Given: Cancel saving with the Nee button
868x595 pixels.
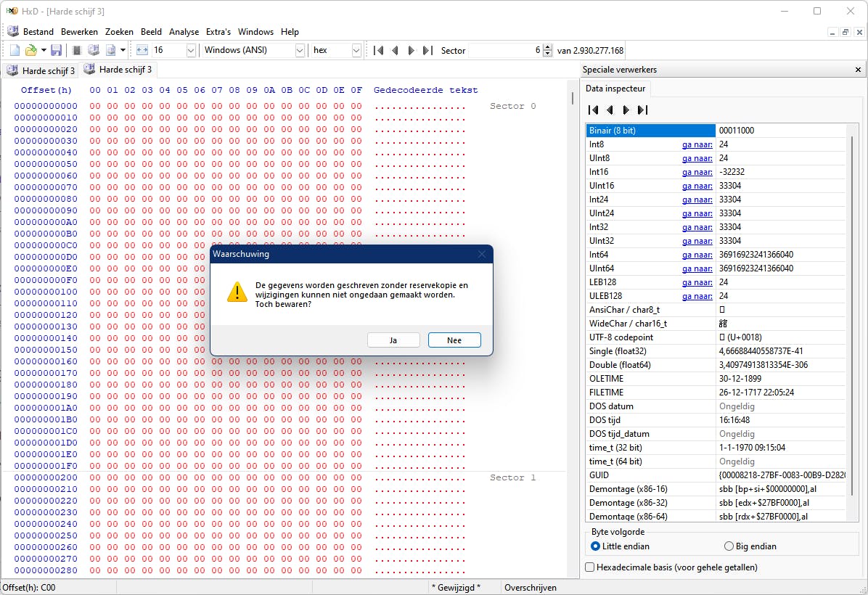Looking at the screenshot, I should (454, 340).
